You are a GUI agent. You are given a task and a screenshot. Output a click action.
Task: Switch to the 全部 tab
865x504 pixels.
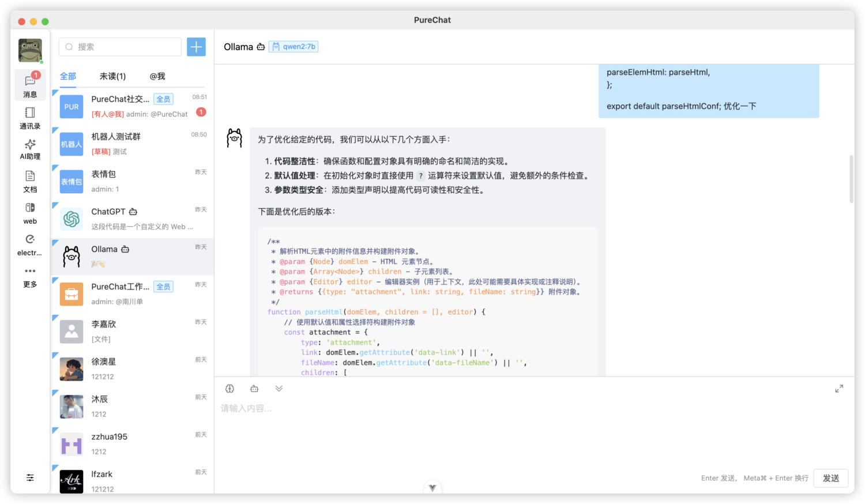(68, 76)
